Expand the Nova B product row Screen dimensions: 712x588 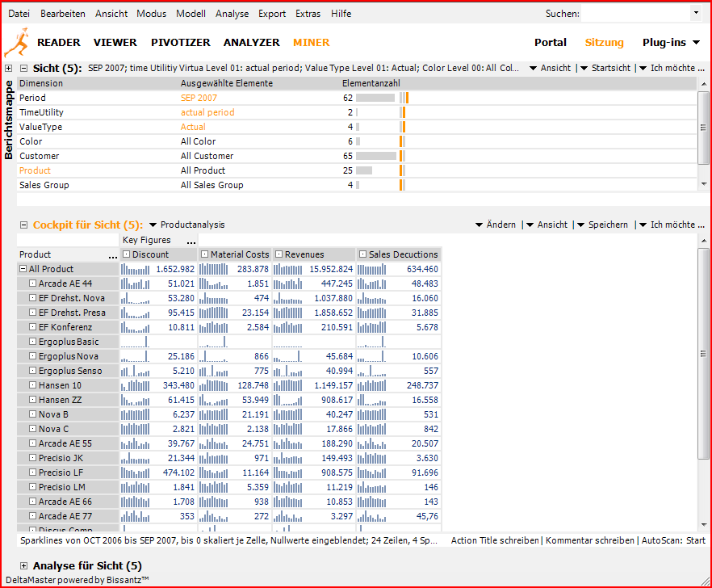coord(32,414)
